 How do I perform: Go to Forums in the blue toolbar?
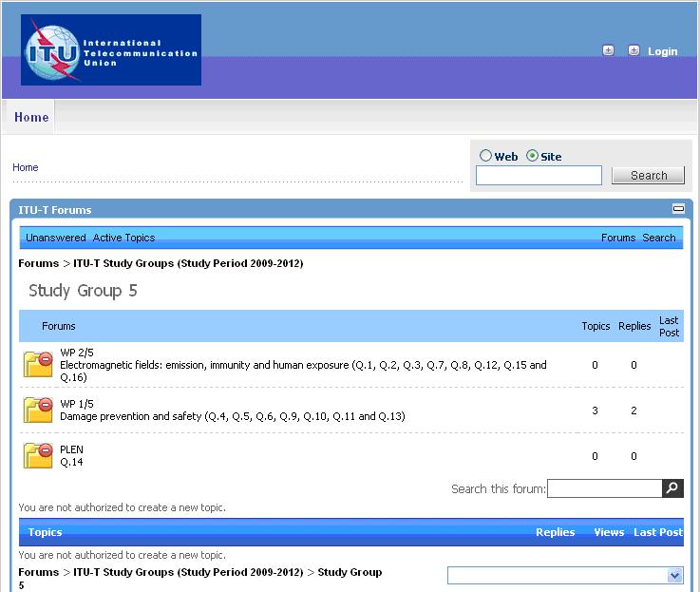click(618, 238)
